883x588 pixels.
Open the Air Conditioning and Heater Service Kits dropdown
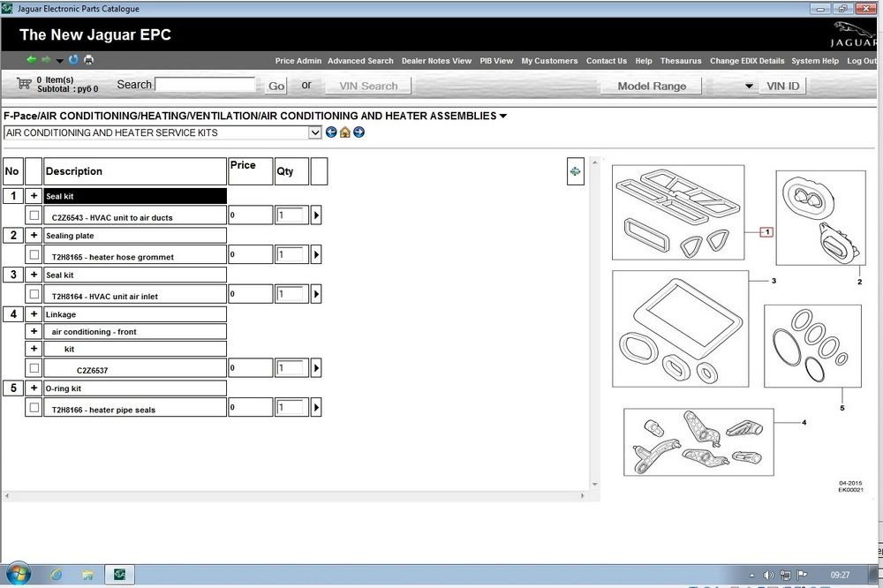pos(315,132)
